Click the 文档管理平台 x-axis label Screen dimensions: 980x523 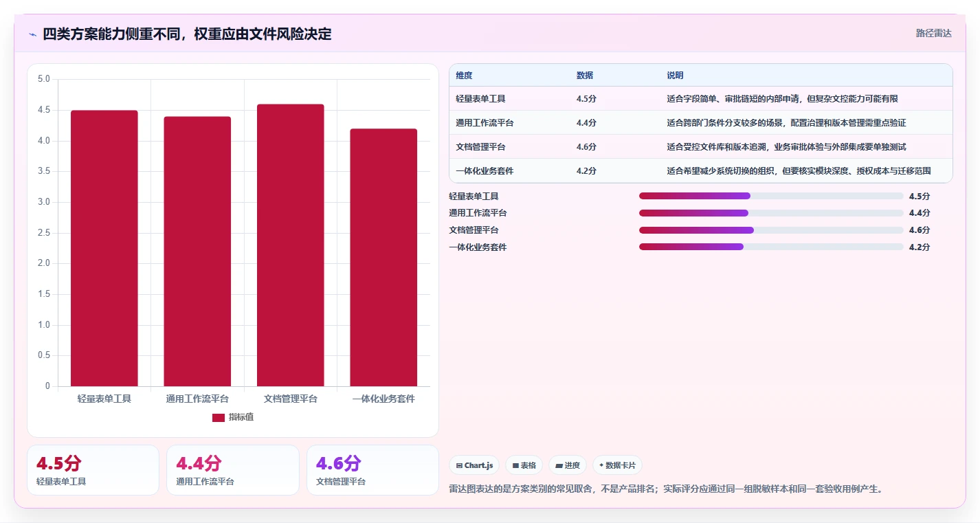291,399
